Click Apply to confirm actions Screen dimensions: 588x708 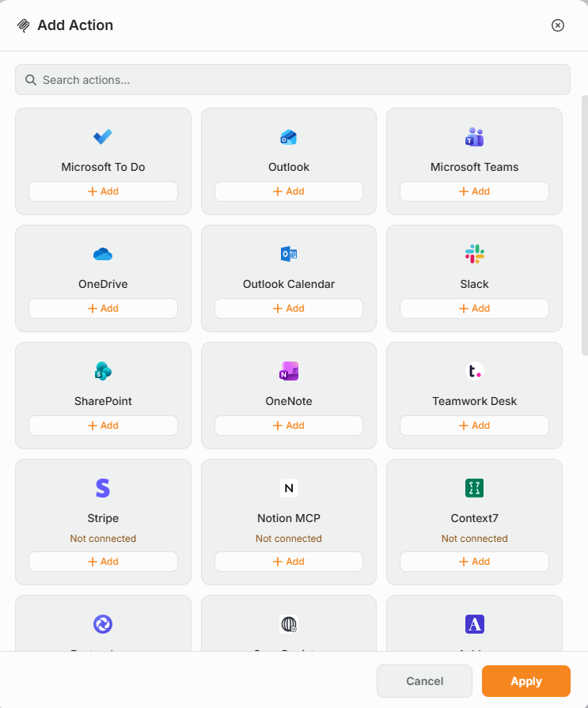[x=526, y=681]
